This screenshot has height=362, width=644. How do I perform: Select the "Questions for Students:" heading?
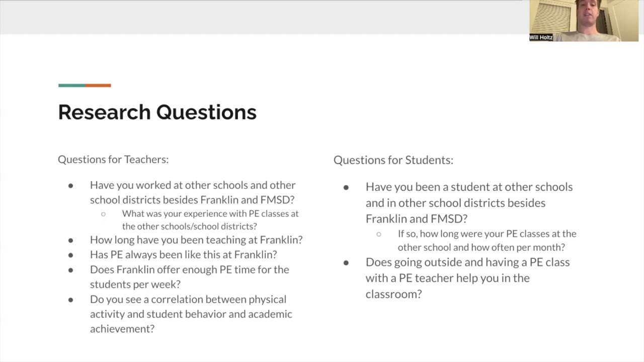[x=393, y=160]
